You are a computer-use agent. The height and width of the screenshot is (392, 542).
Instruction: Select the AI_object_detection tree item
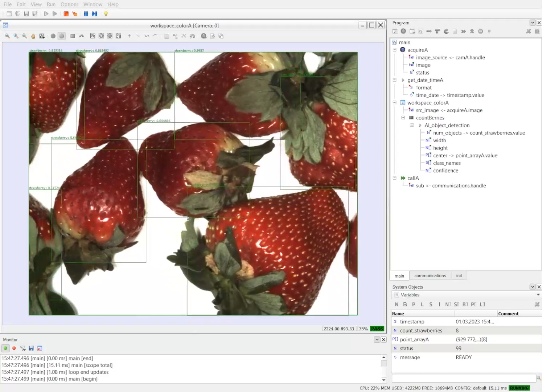(x=447, y=125)
